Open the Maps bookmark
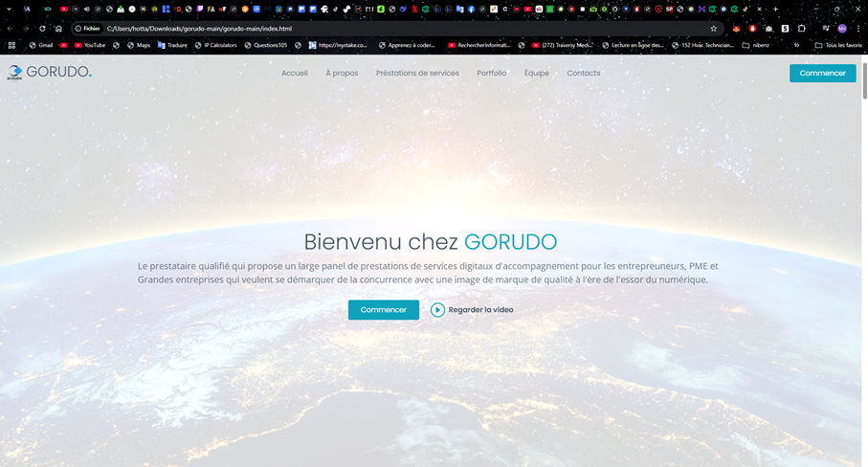Screen dimensions: 868x467 139,45
